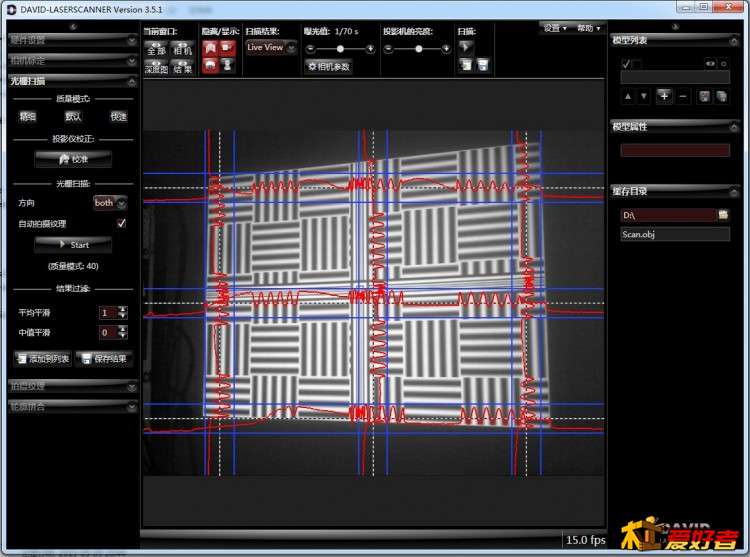Toggle bottom-left red hide/show icon
The image size is (750, 557).
coord(210,66)
